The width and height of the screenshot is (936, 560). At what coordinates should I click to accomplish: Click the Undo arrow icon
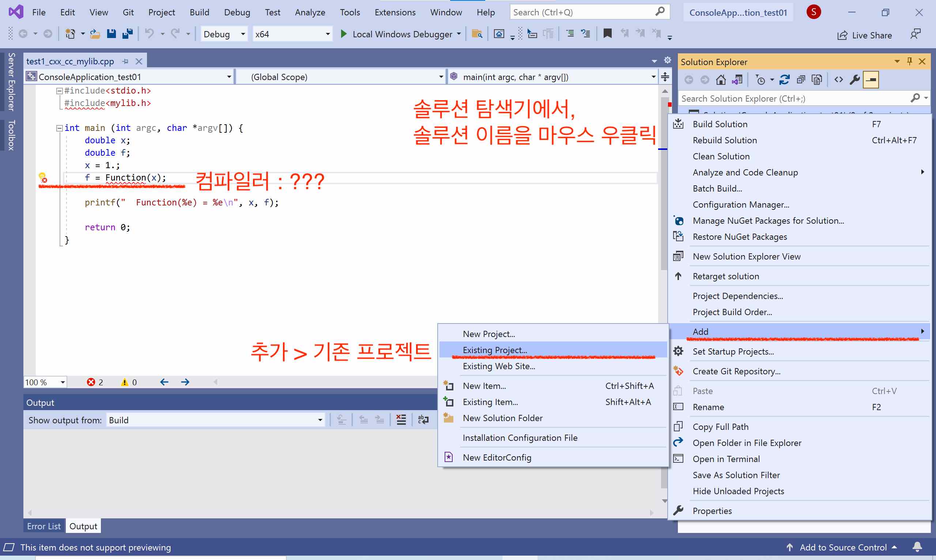pos(150,34)
